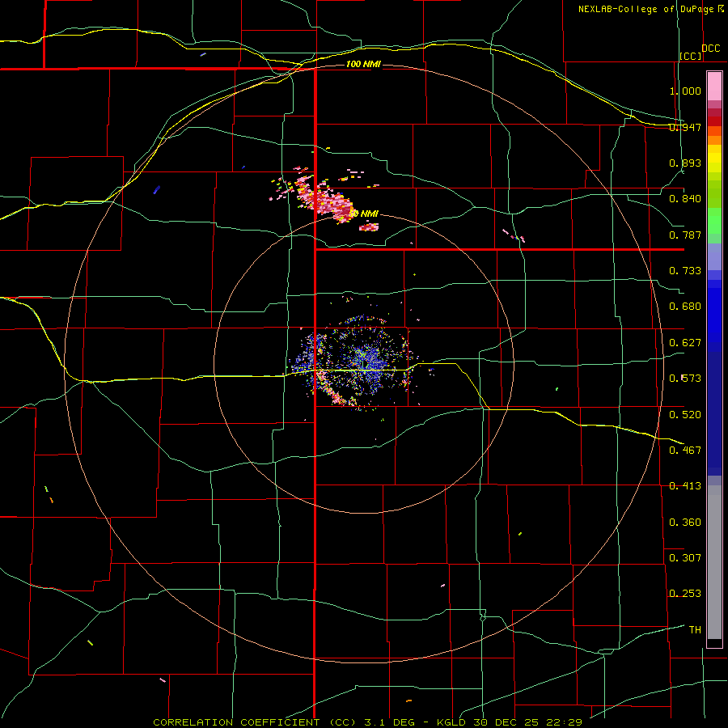Select the 0.520 legend value
The width and height of the screenshot is (728, 728).
(685, 415)
